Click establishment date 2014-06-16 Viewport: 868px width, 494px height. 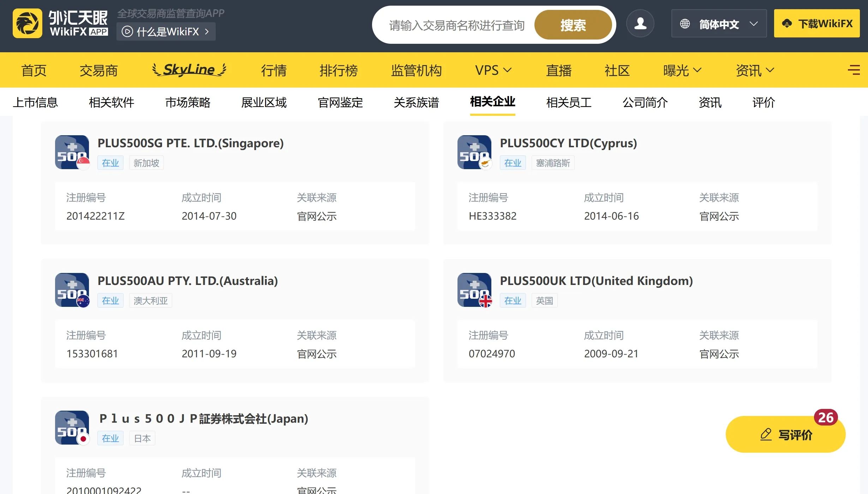(611, 216)
